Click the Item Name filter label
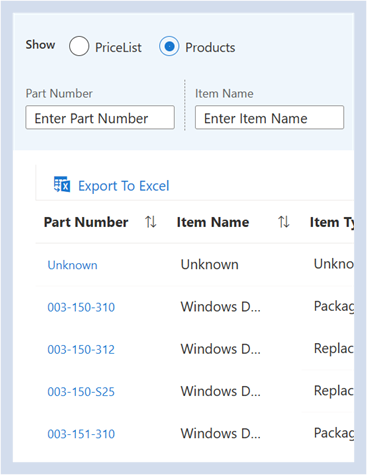Image resolution: width=367 pixels, height=475 pixels. click(x=224, y=93)
